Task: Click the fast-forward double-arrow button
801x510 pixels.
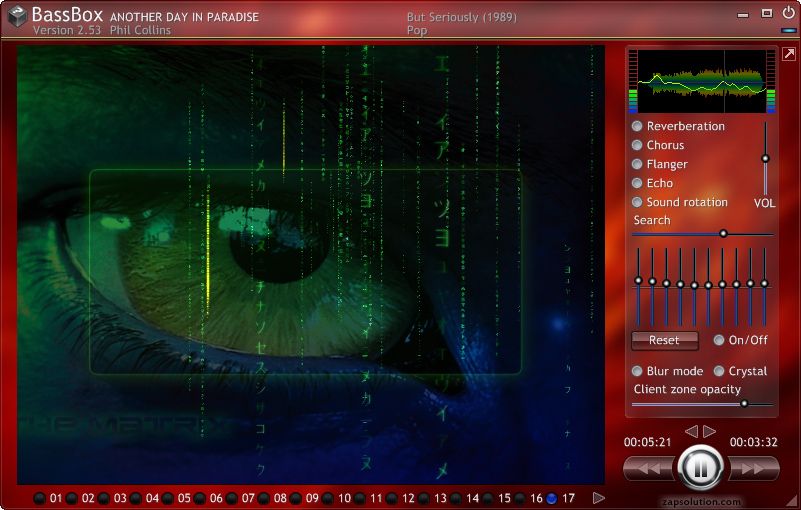Action: pyautogui.click(x=753, y=468)
